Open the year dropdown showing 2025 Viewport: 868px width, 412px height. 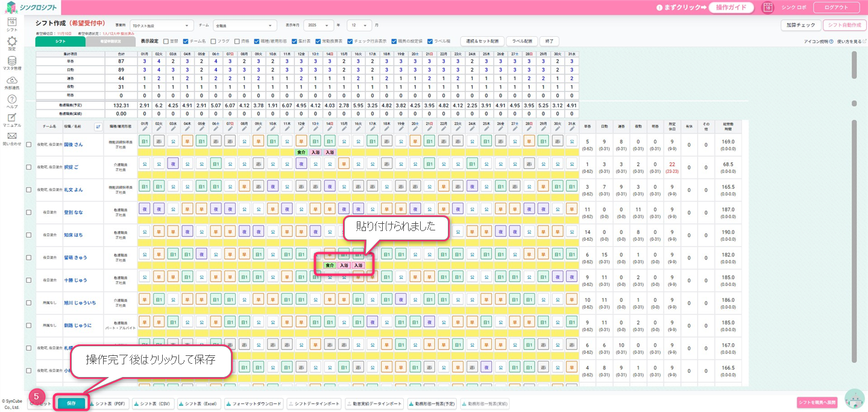pyautogui.click(x=318, y=25)
